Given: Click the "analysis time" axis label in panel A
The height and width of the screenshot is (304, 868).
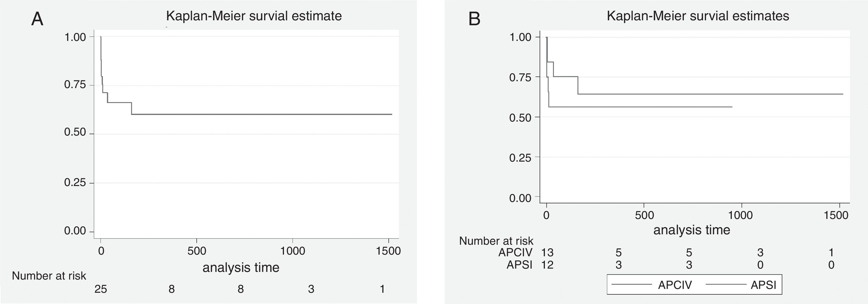Looking at the screenshot, I should click(241, 267).
